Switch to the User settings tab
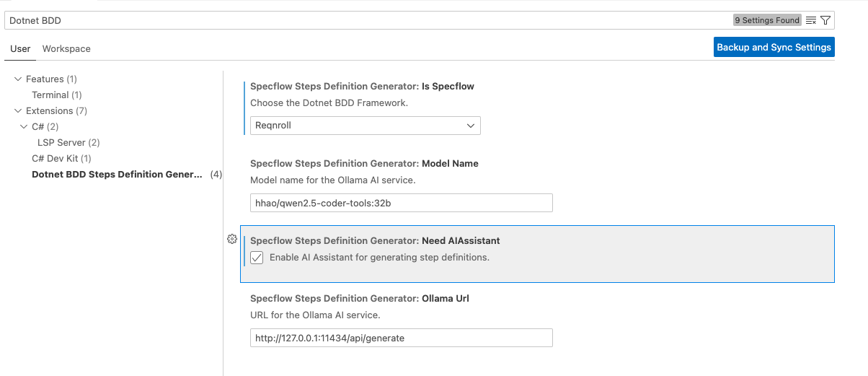The height and width of the screenshot is (376, 868). click(20, 48)
